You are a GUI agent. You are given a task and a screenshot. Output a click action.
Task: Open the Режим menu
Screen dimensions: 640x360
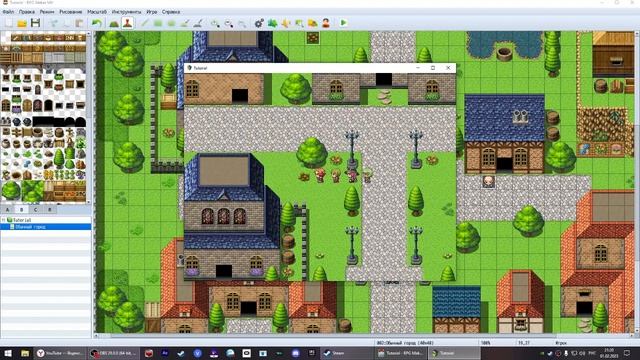tap(47, 12)
